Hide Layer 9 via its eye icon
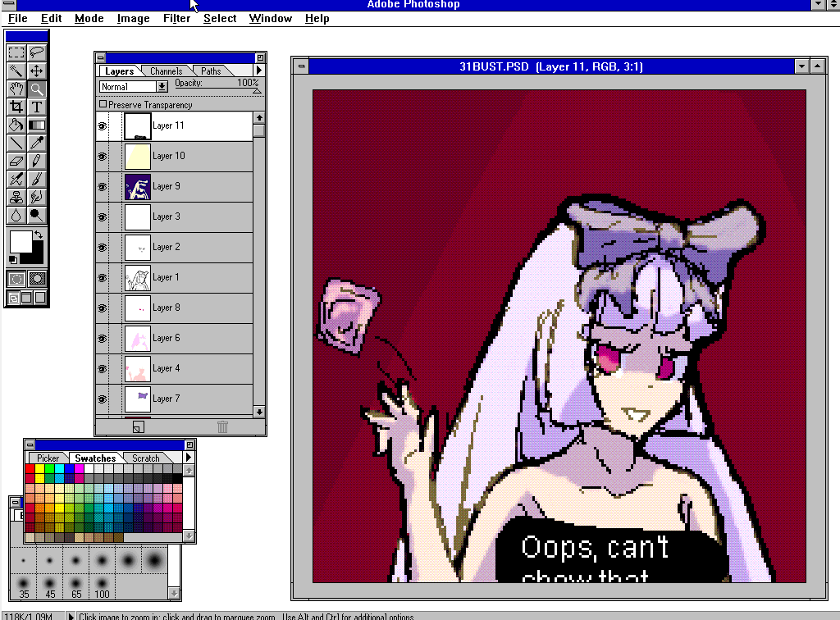840x620 pixels. 103,187
